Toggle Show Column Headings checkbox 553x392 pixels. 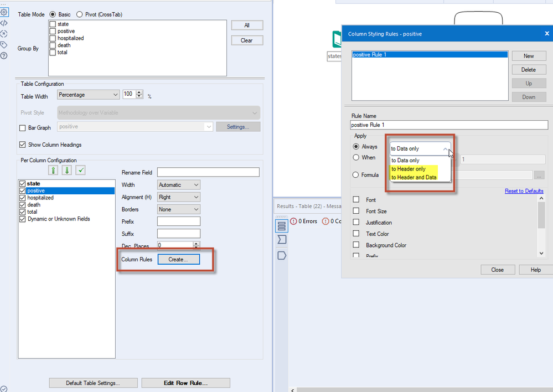coord(22,145)
